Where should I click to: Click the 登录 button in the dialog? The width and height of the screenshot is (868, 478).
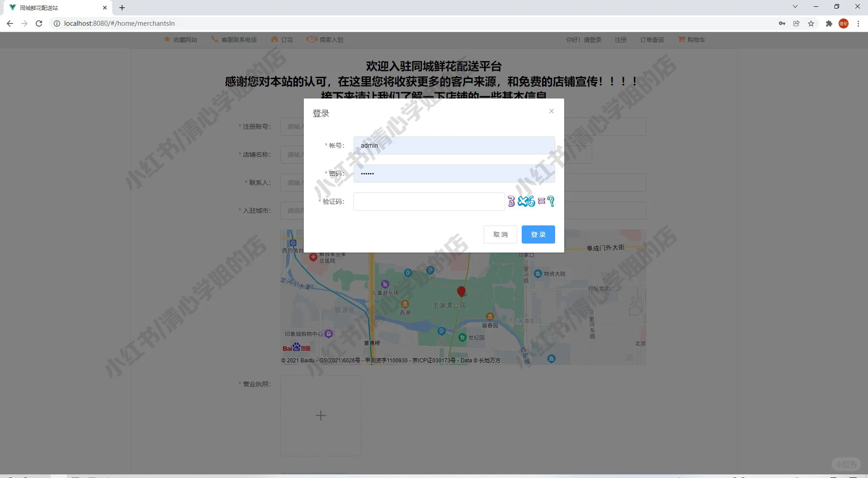[x=538, y=234]
